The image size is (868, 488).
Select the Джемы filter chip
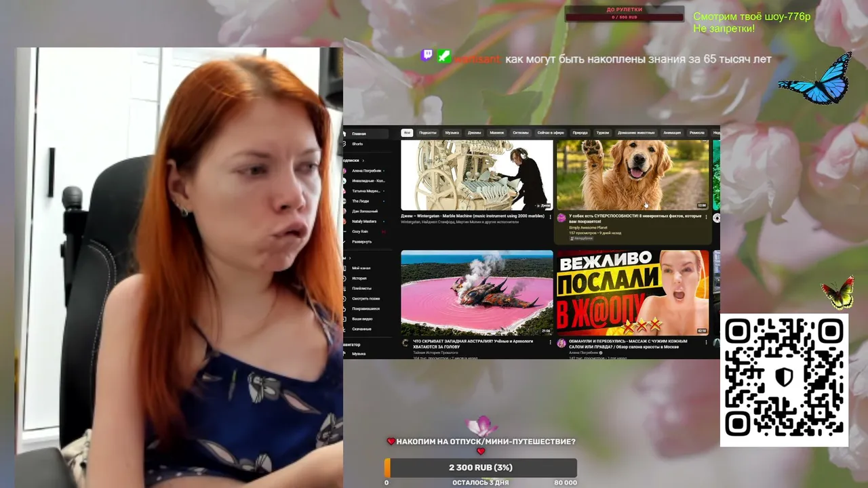tap(475, 133)
